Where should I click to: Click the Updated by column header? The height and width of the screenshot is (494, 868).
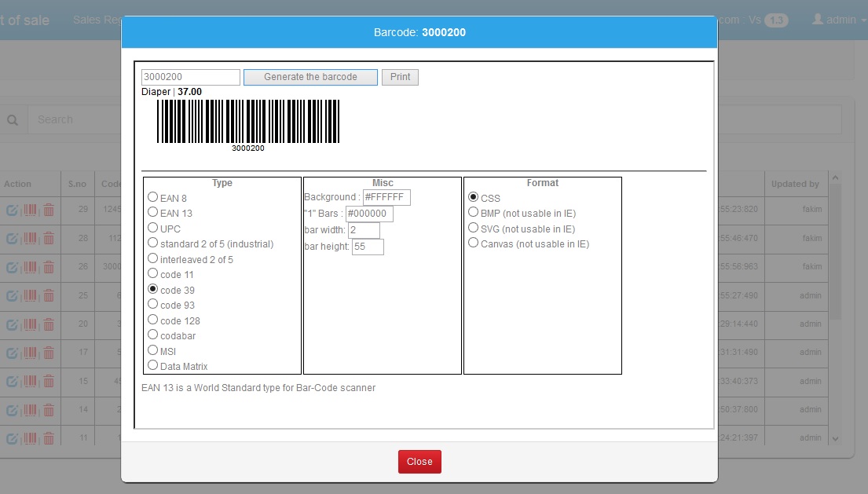click(796, 184)
